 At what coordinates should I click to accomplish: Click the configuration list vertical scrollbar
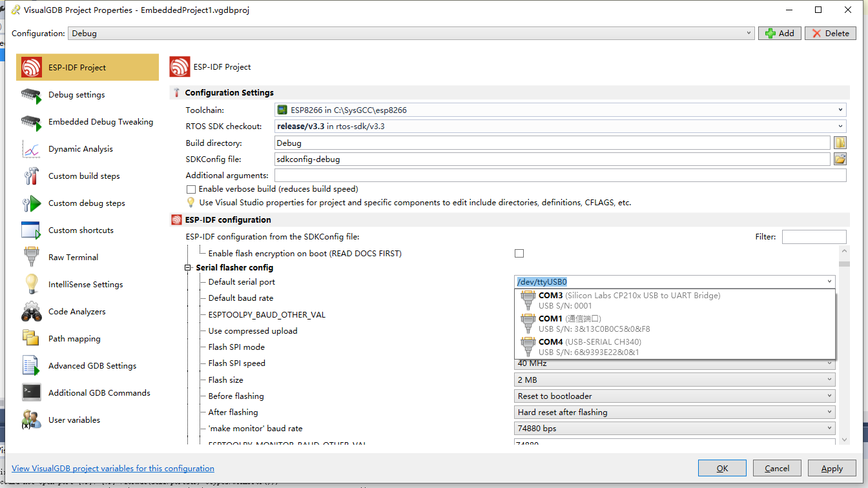pyautogui.click(x=844, y=345)
